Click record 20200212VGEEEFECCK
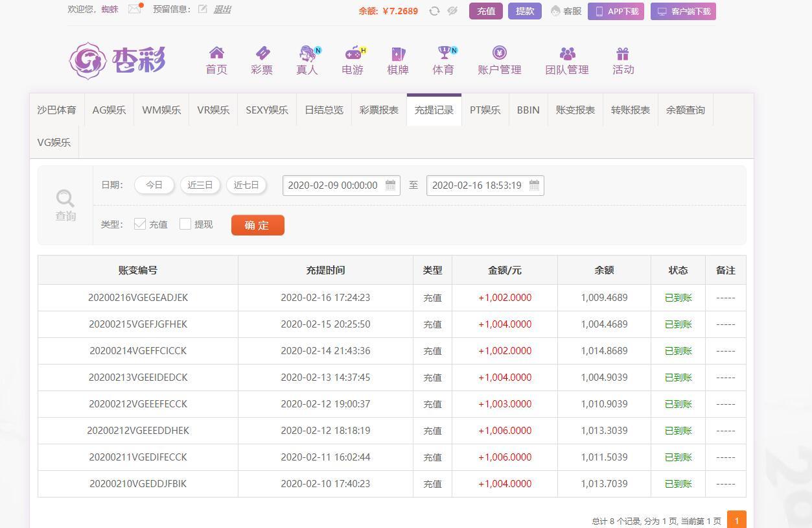The width and height of the screenshot is (812, 528). pyautogui.click(x=138, y=404)
